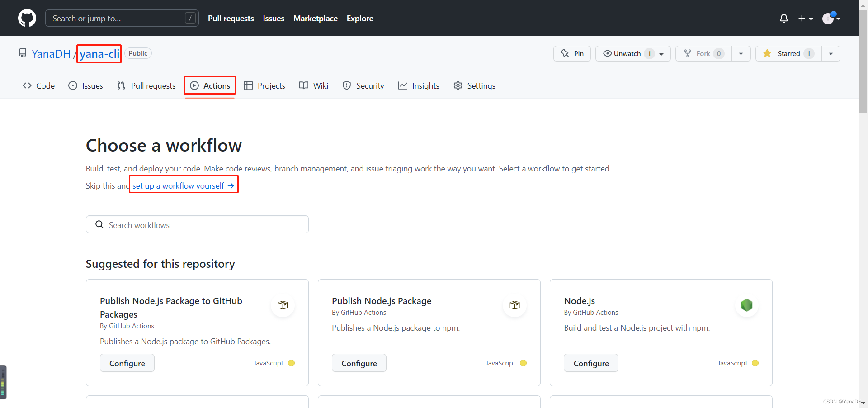868x408 pixels.
Task: Open Explore in top navigation
Action: [x=360, y=19]
